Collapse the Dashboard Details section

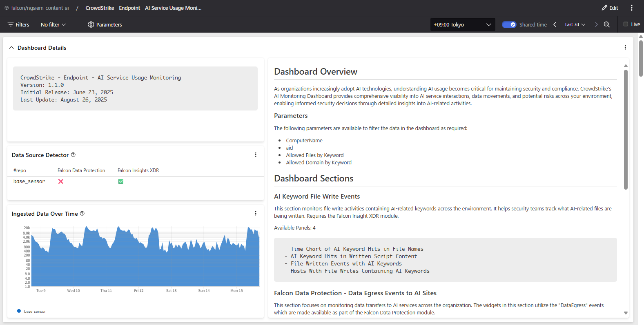pyautogui.click(x=11, y=48)
